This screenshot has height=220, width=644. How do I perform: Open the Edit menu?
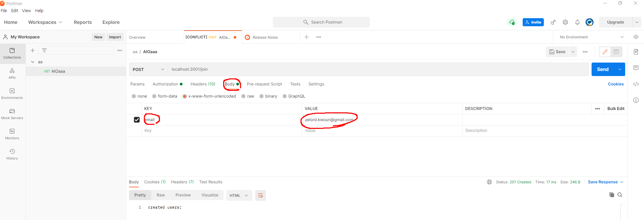[x=14, y=11]
